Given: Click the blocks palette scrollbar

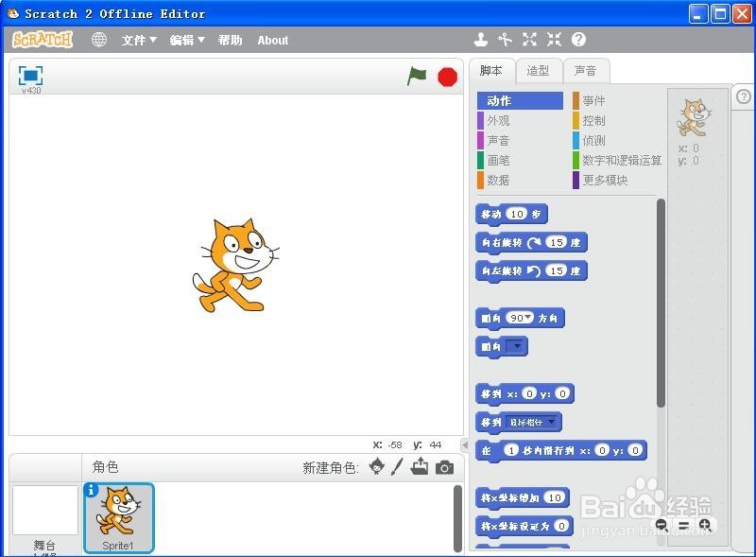Looking at the screenshot, I should (661, 304).
